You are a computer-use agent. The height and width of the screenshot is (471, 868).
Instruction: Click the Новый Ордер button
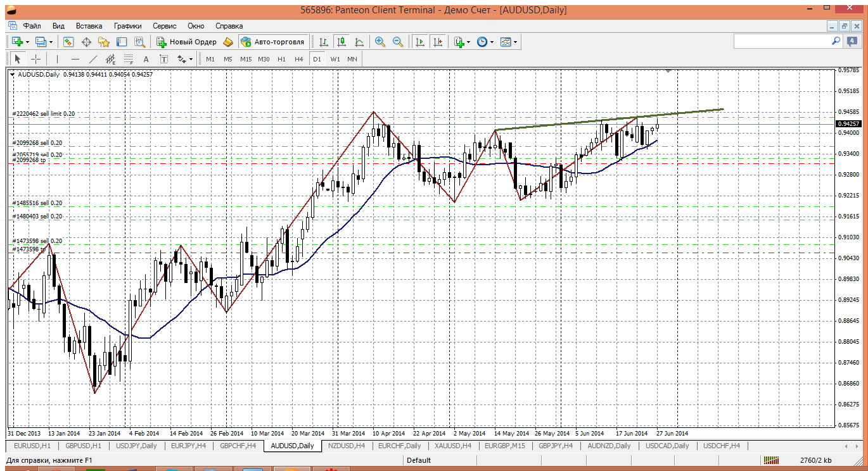[187, 42]
